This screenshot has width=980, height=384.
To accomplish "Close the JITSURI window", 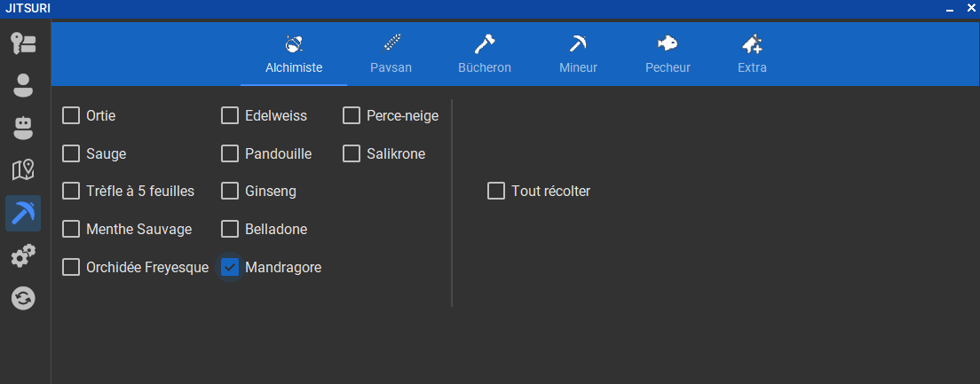I will [x=970, y=8].
